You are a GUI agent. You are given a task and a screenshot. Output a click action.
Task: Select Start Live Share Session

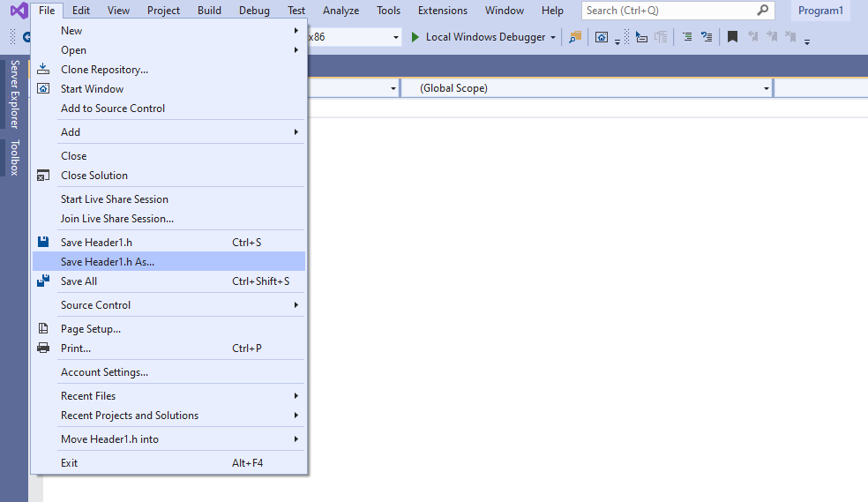pyautogui.click(x=168, y=199)
